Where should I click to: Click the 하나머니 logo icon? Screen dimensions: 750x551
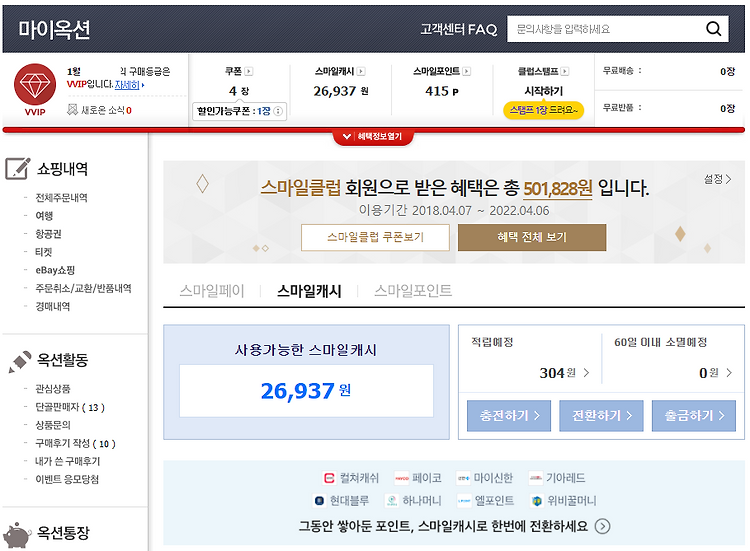pos(392,501)
